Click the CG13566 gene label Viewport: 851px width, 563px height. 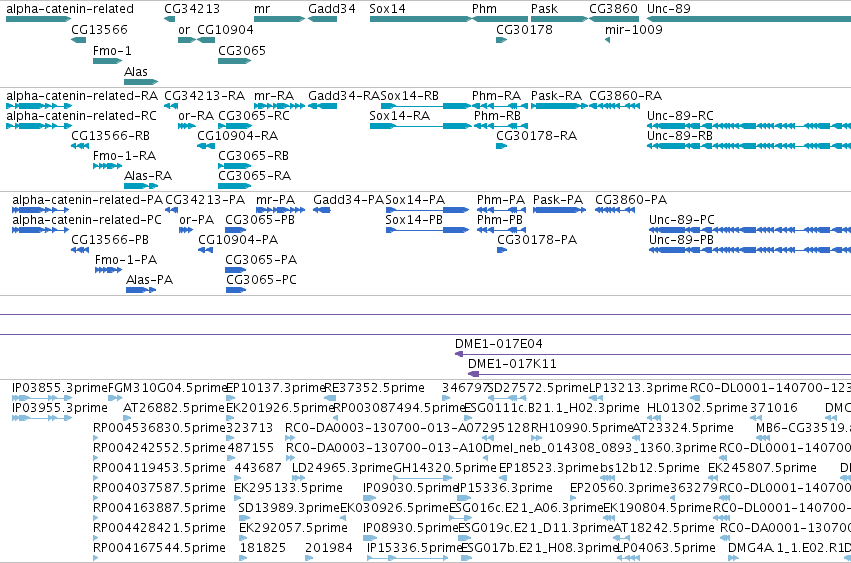pyautogui.click(x=99, y=30)
